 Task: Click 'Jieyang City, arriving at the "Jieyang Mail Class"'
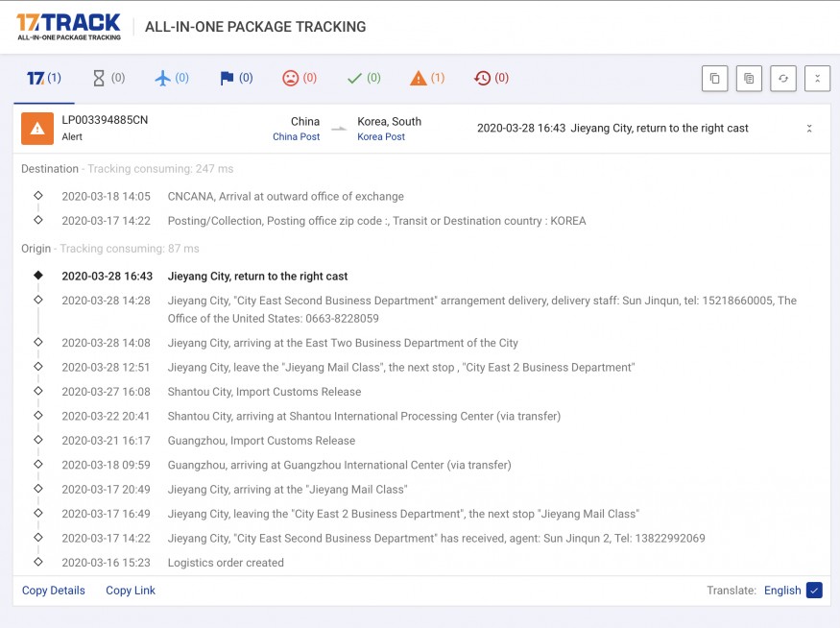(x=287, y=489)
